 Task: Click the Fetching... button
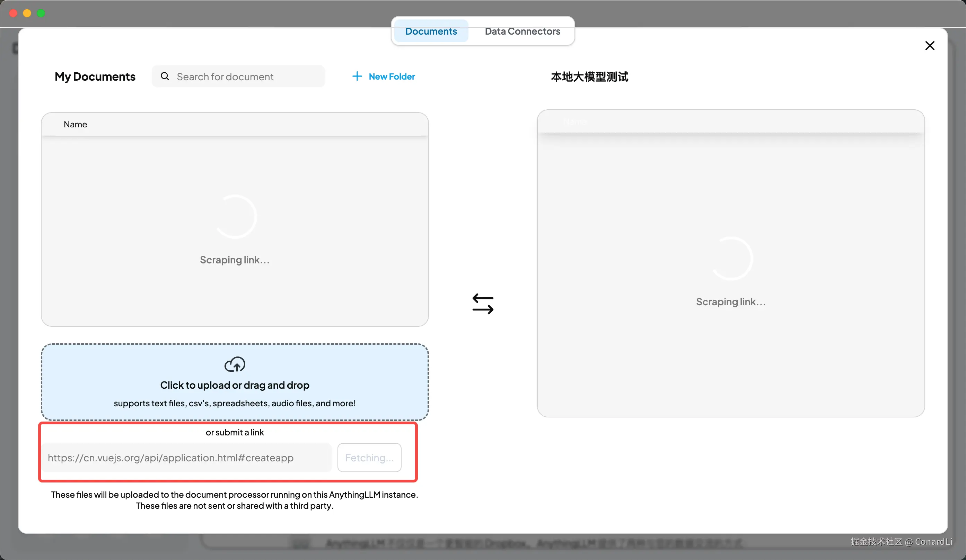[369, 457]
